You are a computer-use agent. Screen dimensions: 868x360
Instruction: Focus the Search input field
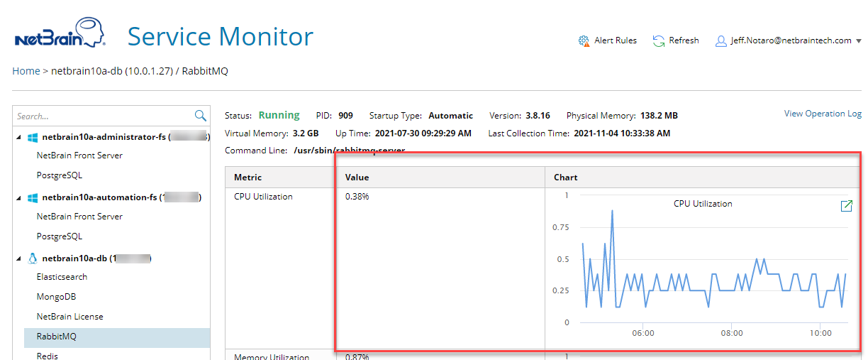104,116
